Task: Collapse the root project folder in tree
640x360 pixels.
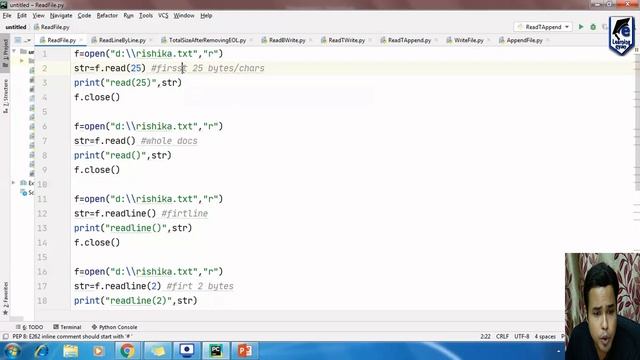Action: tap(14, 51)
